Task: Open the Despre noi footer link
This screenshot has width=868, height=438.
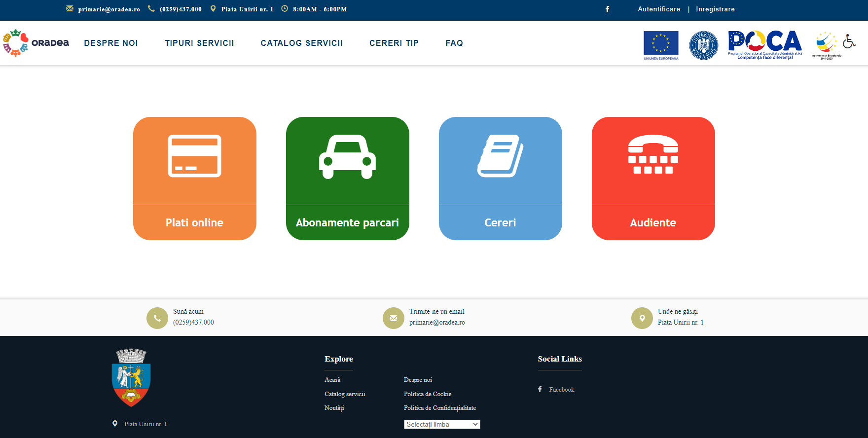Action: 418,380
